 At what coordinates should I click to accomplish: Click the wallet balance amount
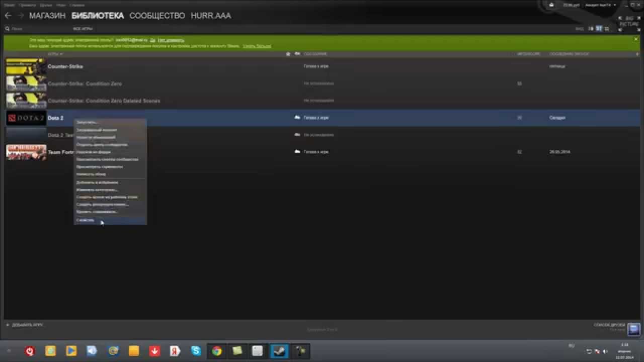click(x=571, y=5)
